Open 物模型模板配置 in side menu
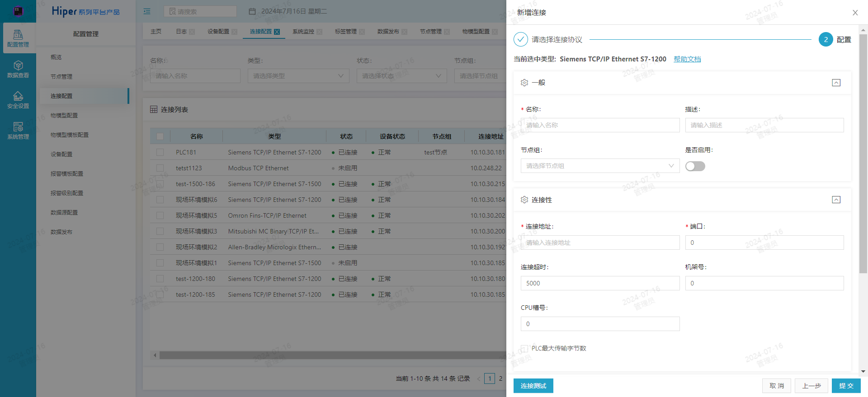 coord(70,135)
